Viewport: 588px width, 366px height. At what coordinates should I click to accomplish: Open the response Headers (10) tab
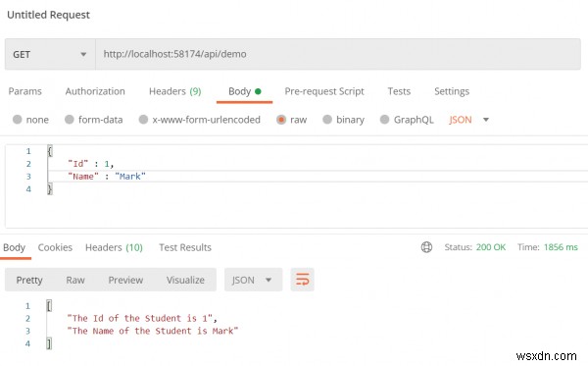click(x=114, y=247)
